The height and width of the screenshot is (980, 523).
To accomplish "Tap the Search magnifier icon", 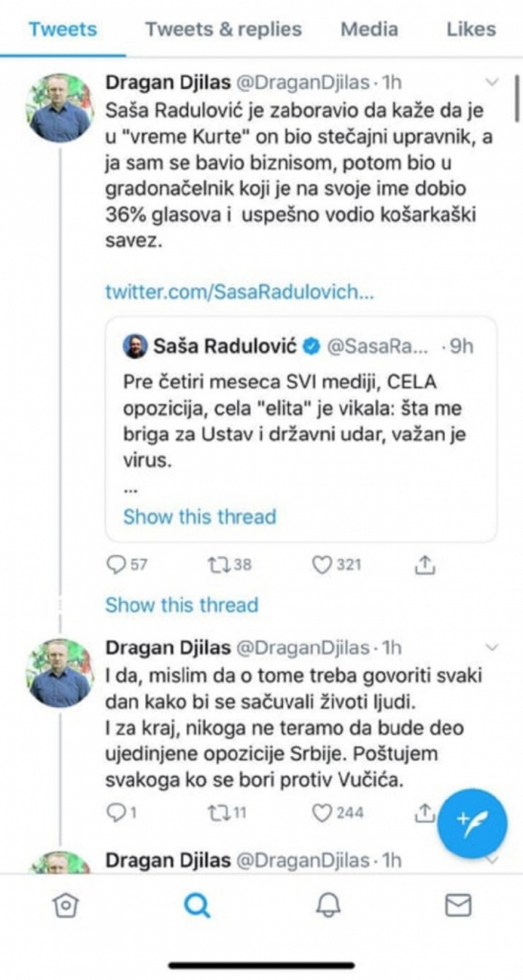I will point(197,905).
